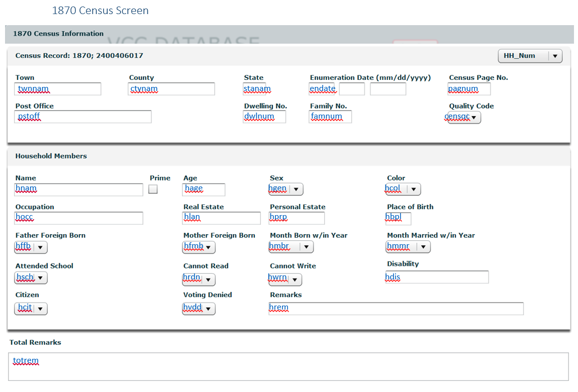Image resolution: width=578 pixels, height=392 pixels.
Task: Click the household member Name field
Action: pyautogui.click(x=79, y=189)
